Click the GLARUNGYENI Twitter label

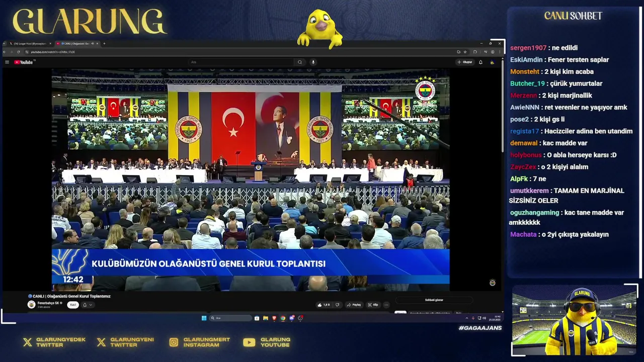[132, 342]
